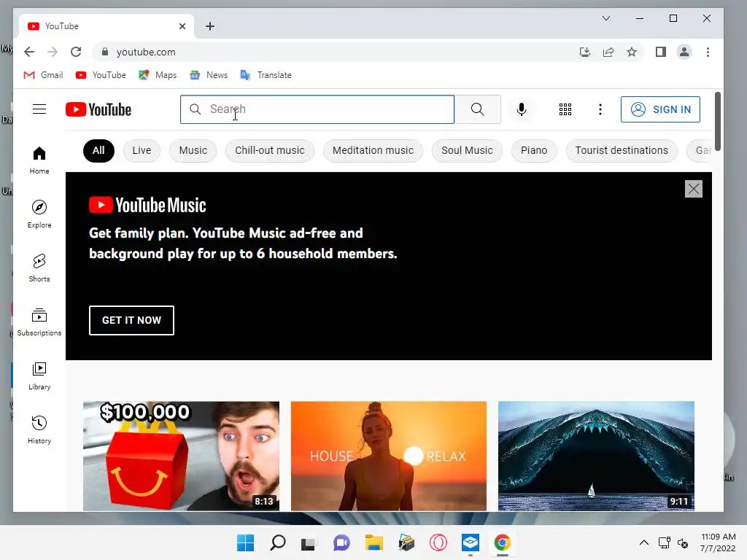Open Explore in sidebar

(39, 214)
